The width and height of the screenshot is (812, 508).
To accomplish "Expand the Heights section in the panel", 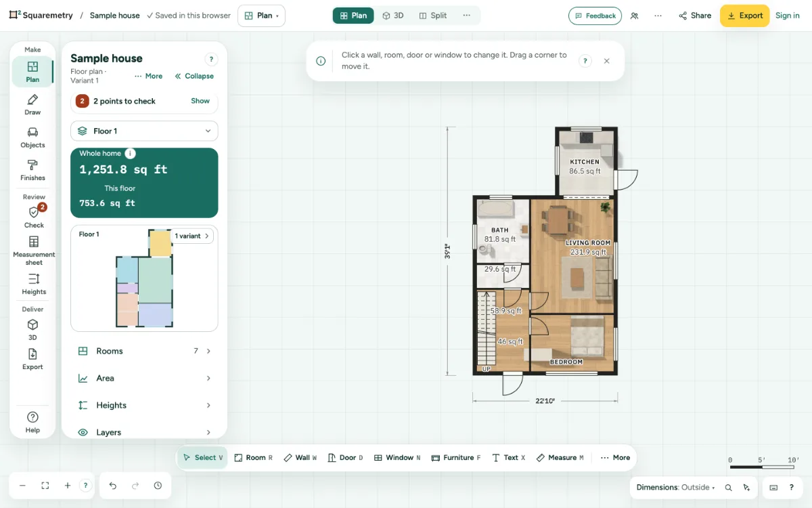I will coord(144,405).
